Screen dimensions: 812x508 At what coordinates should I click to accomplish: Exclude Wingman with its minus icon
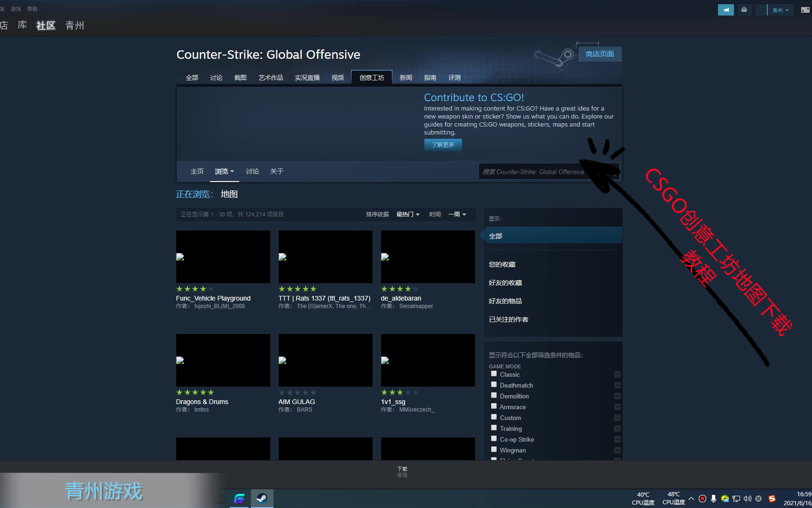tap(617, 450)
